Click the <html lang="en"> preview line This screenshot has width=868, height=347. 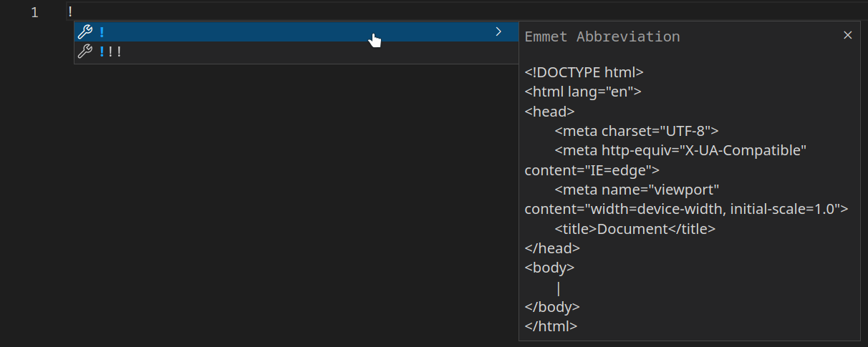(x=583, y=92)
